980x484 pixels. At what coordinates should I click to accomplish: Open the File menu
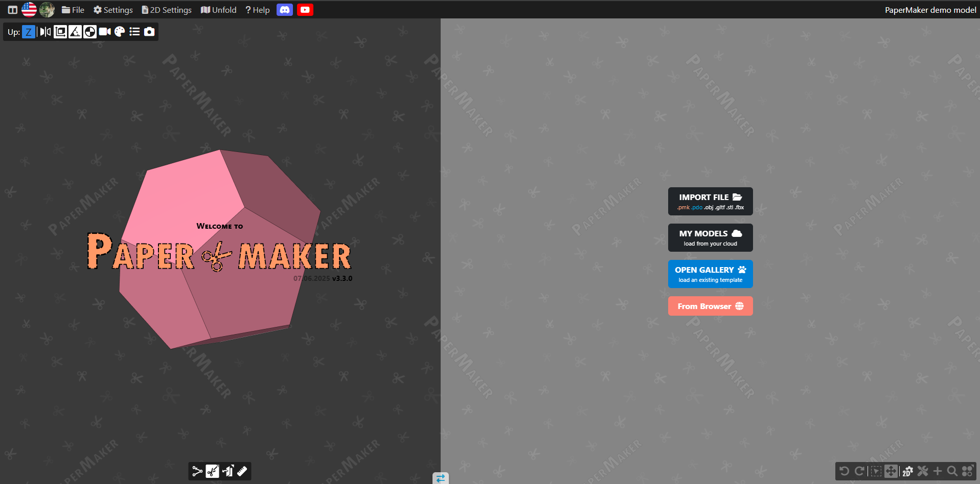pos(73,10)
